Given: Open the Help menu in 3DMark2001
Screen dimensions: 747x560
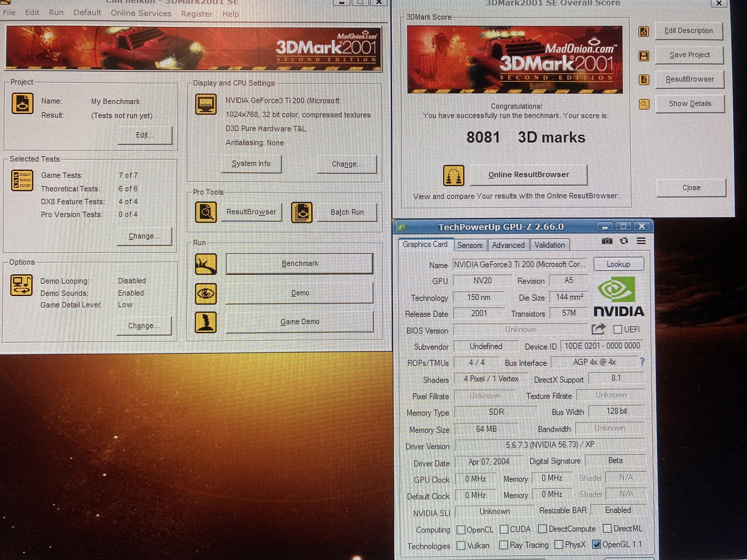Looking at the screenshot, I should tap(231, 14).
